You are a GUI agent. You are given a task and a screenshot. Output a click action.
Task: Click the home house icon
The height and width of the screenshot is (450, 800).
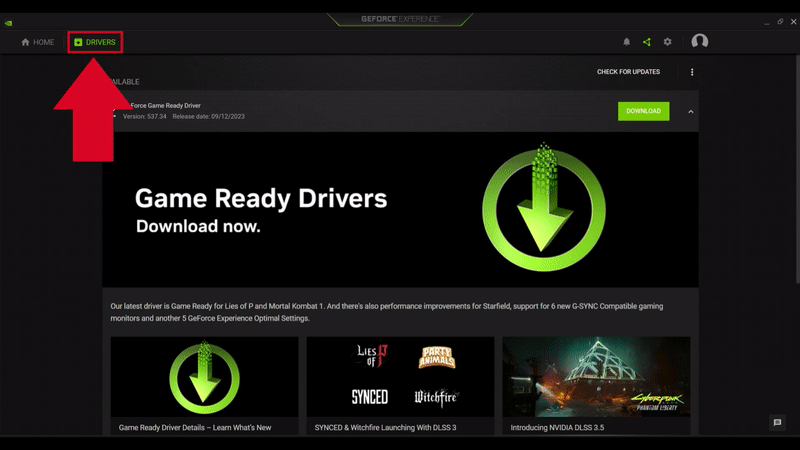26,42
